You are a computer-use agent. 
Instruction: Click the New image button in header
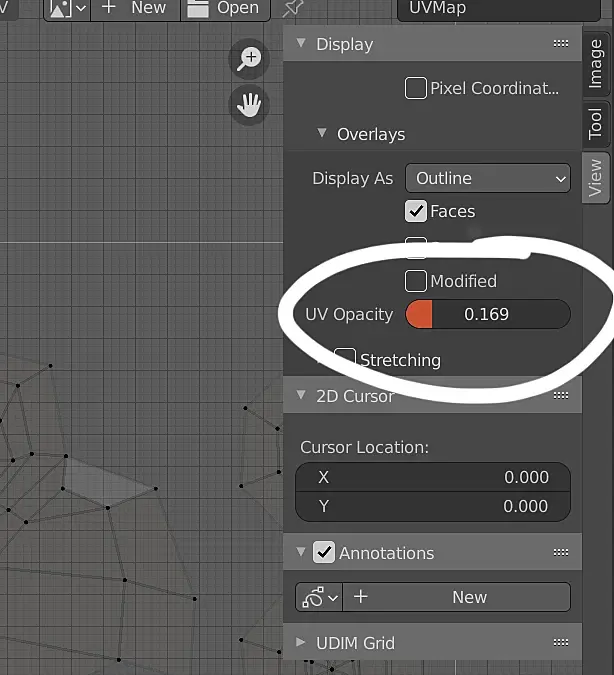[135, 8]
